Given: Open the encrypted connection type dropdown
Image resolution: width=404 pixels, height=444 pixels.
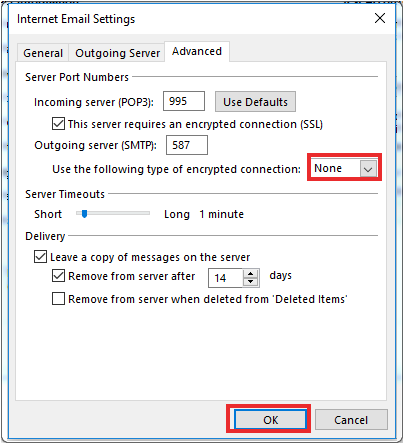Looking at the screenshot, I should (344, 168).
